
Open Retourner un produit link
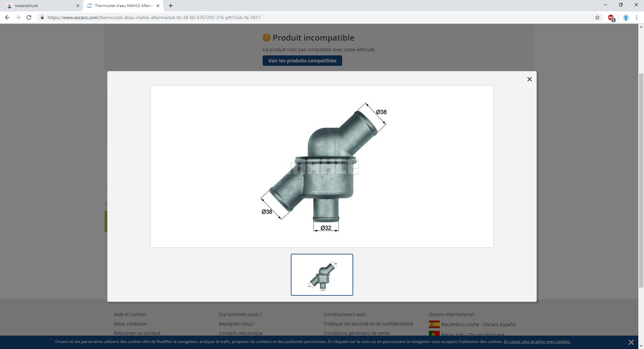coord(137,333)
